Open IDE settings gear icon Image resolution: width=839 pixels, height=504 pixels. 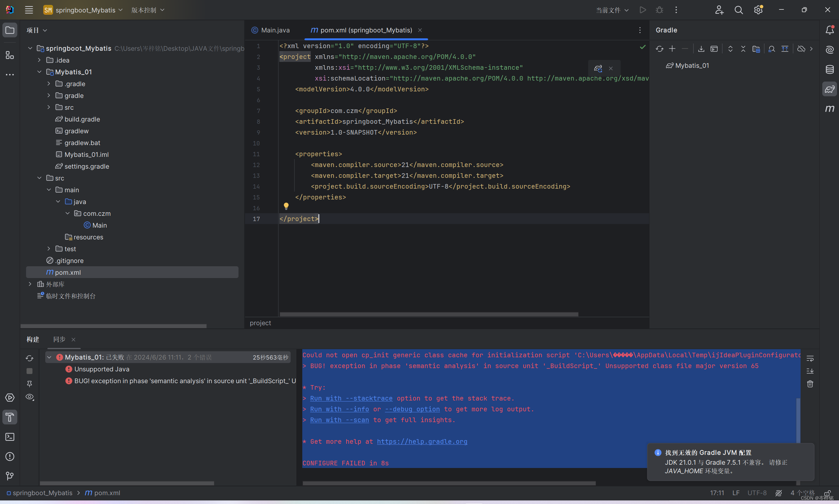tap(758, 10)
